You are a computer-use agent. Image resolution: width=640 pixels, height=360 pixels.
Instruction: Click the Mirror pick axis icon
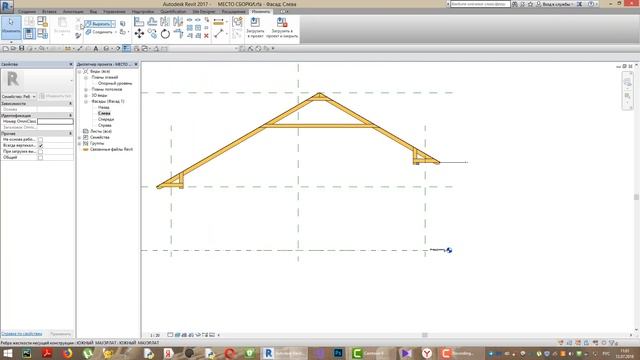(165, 22)
